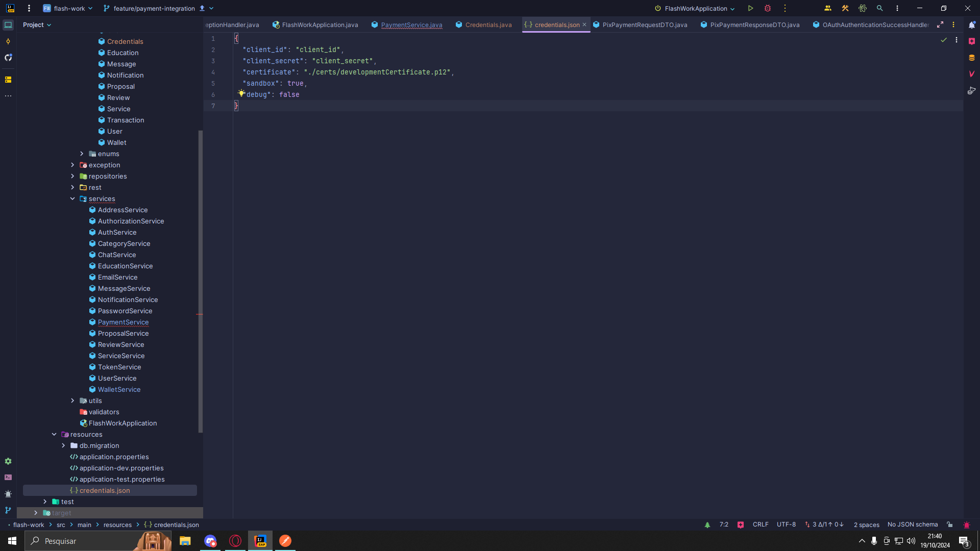Open the Problems tool window icon
The image size is (980, 551).
[x=8, y=494]
